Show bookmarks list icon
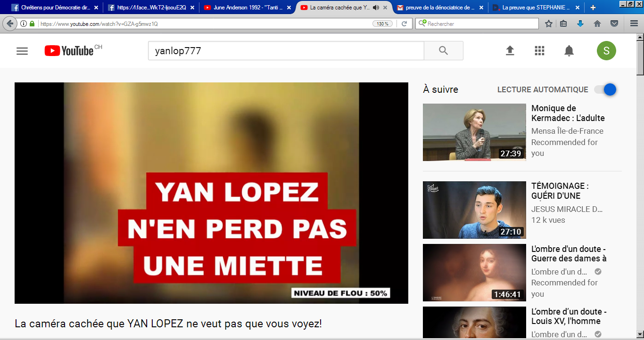Viewport: 644px width, 340px height. click(x=563, y=24)
